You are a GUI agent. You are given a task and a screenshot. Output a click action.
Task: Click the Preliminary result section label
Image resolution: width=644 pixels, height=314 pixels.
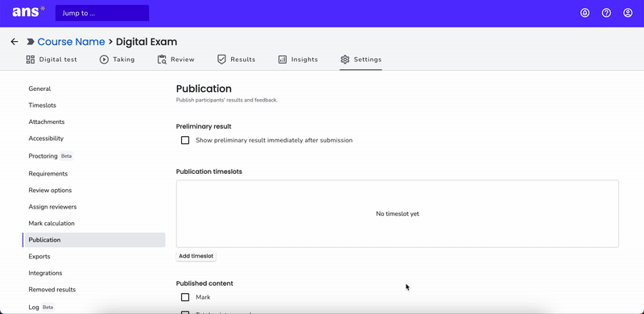click(204, 126)
